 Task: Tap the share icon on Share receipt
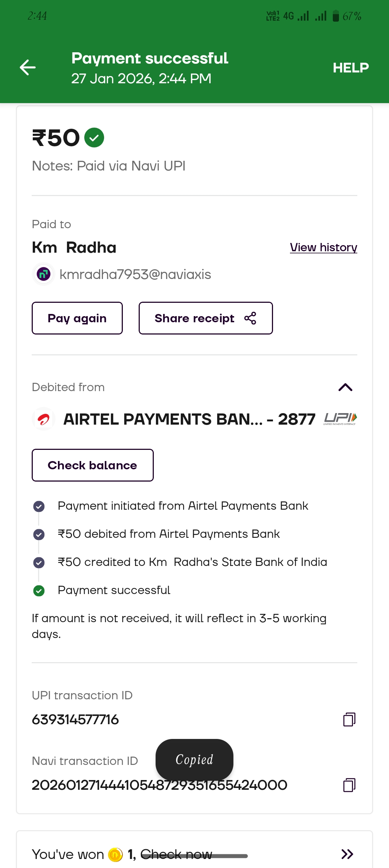(250, 318)
